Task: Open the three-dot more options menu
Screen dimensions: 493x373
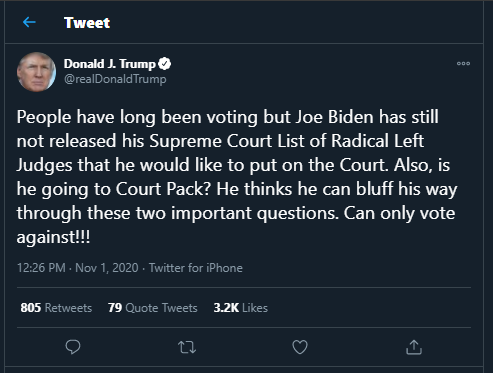Action: 463,63
